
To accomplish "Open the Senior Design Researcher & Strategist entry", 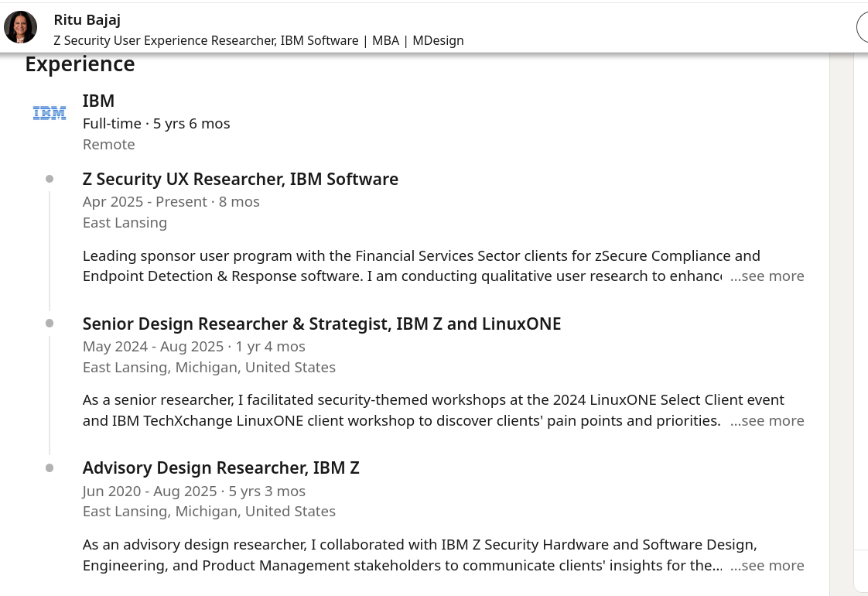I will click(x=321, y=324).
